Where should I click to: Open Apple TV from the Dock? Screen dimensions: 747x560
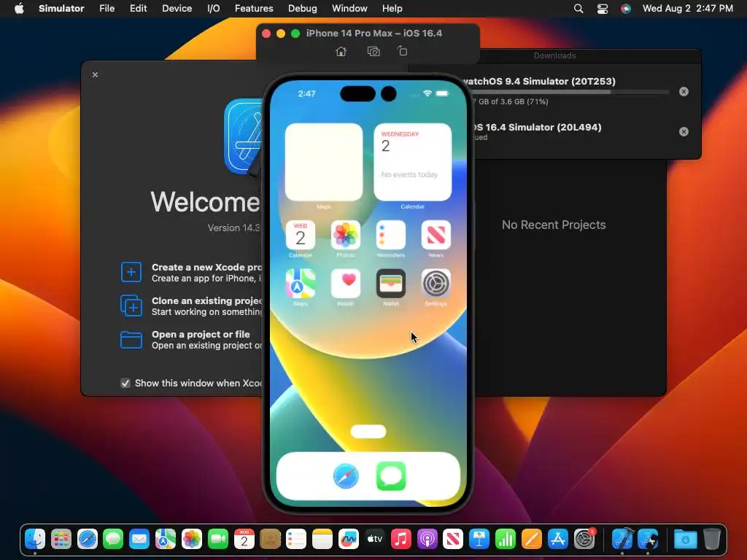tap(374, 539)
